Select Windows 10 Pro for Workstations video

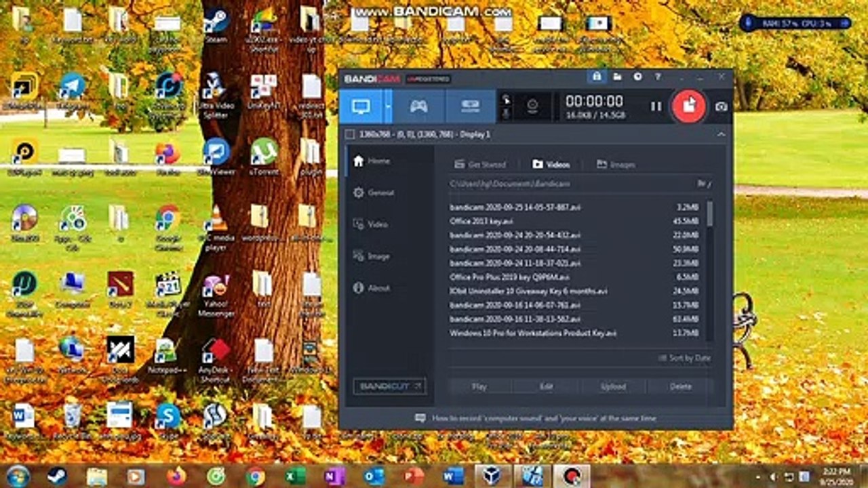click(574, 333)
